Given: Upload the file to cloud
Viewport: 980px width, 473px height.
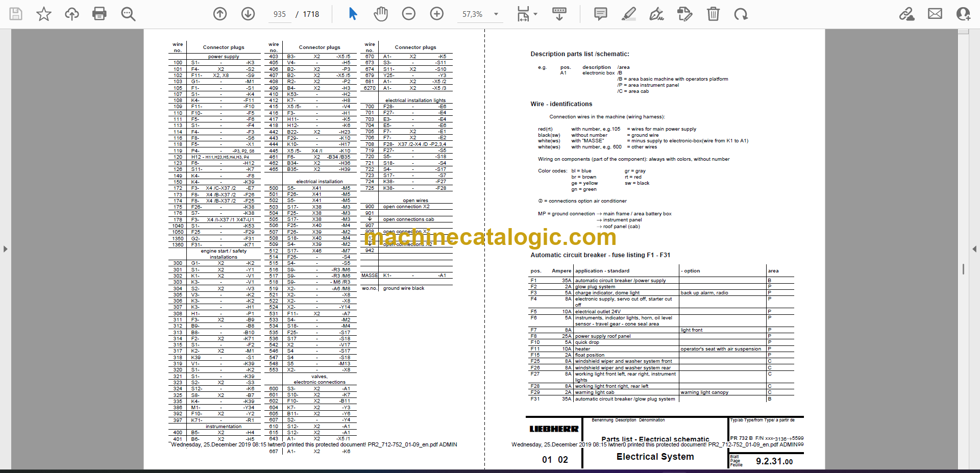Looking at the screenshot, I should [x=72, y=14].
